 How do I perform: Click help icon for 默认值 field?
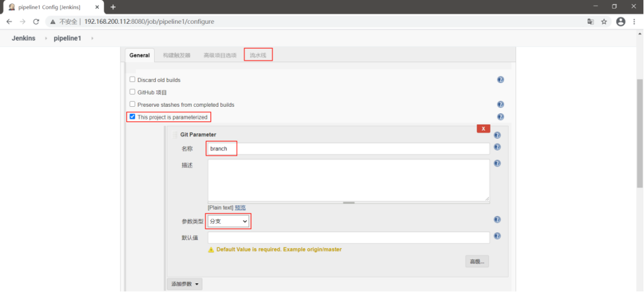pyautogui.click(x=497, y=236)
